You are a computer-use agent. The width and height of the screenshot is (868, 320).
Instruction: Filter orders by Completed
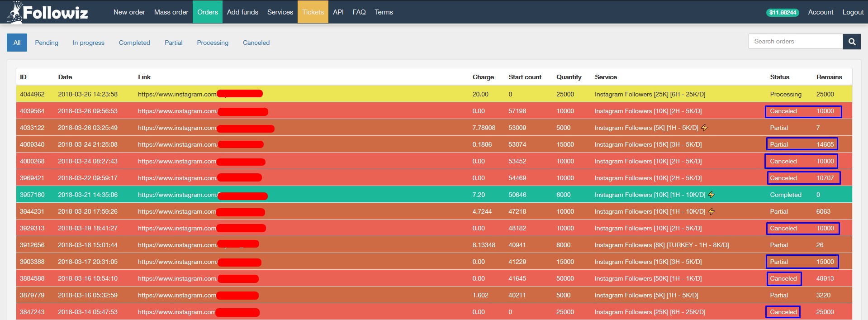point(134,43)
